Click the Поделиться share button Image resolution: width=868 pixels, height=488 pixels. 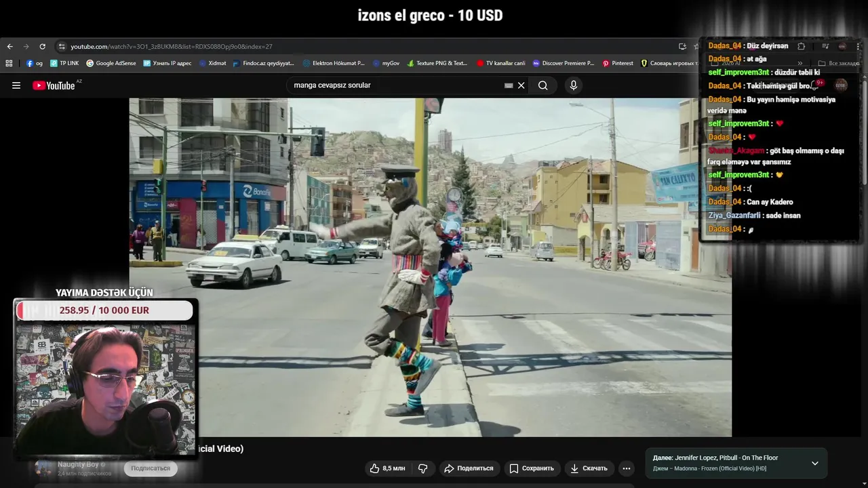pyautogui.click(x=469, y=468)
